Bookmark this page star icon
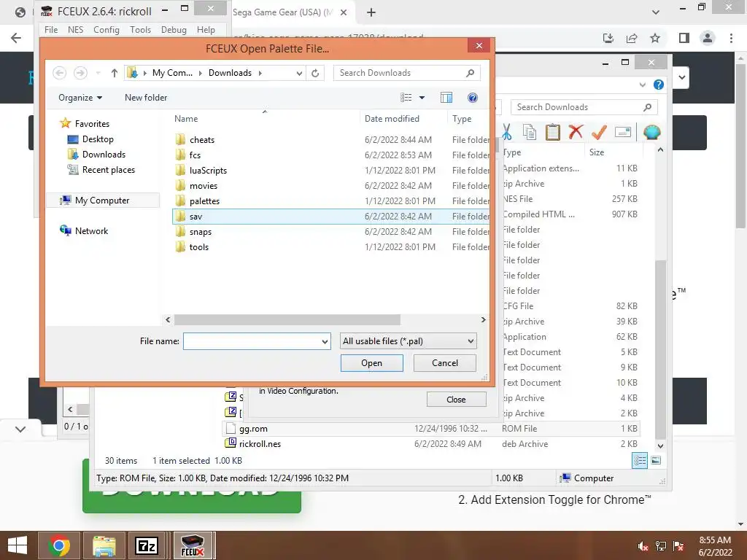747x560 pixels. [x=655, y=38]
